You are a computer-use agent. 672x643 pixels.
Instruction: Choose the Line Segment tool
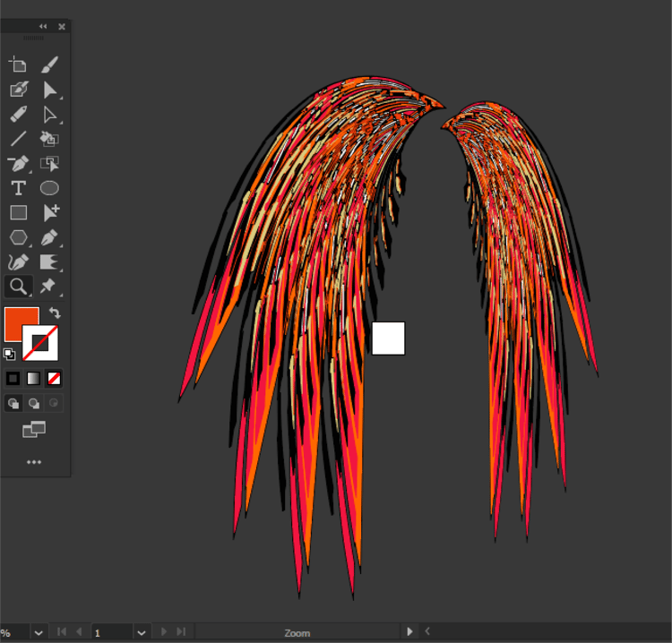(18, 139)
